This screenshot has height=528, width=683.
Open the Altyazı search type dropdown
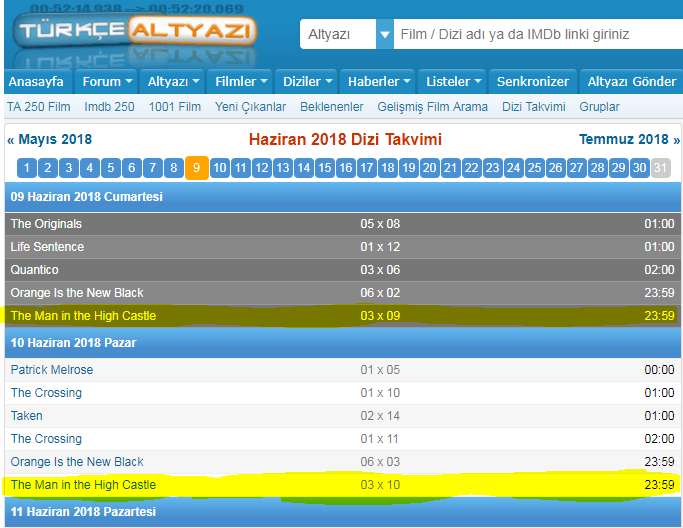point(346,34)
